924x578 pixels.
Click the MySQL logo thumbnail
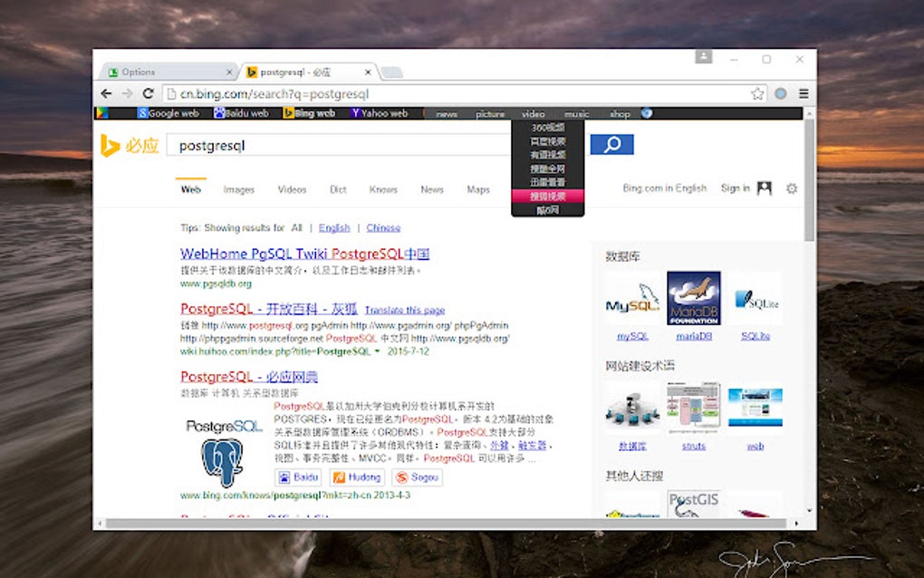click(632, 298)
